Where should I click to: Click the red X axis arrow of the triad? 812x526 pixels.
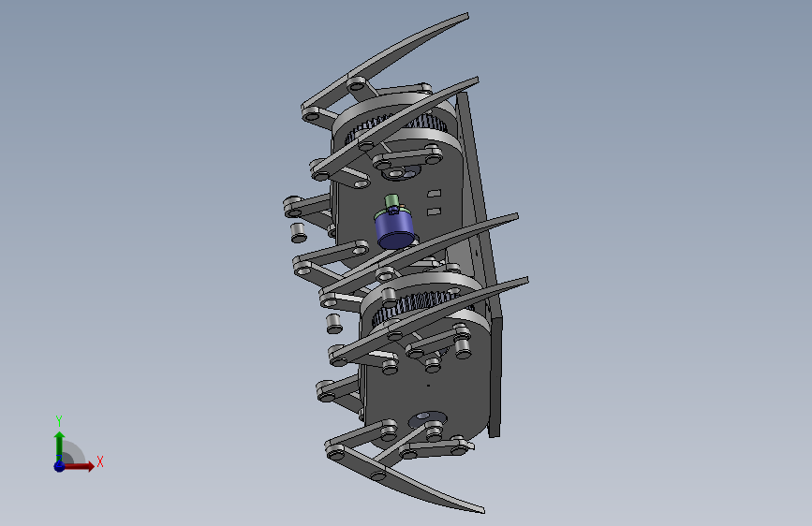click(x=79, y=466)
